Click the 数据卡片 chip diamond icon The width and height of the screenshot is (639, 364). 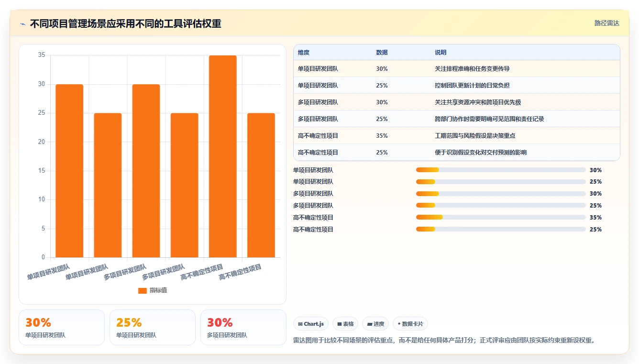pos(399,324)
